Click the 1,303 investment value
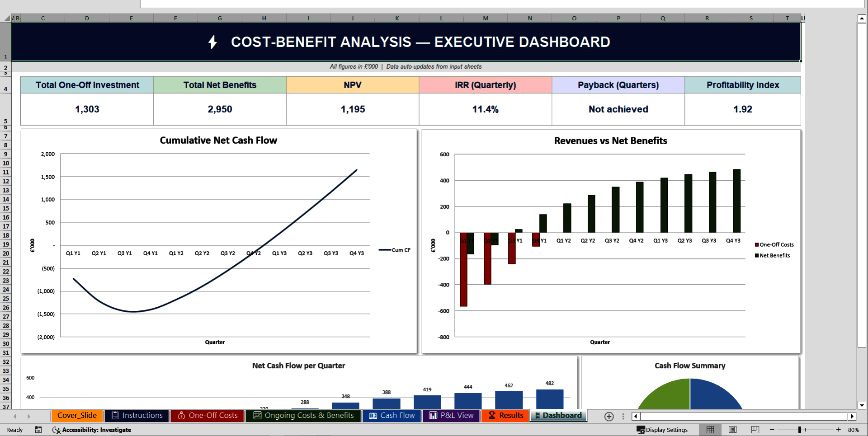The width and height of the screenshot is (868, 436). point(87,109)
